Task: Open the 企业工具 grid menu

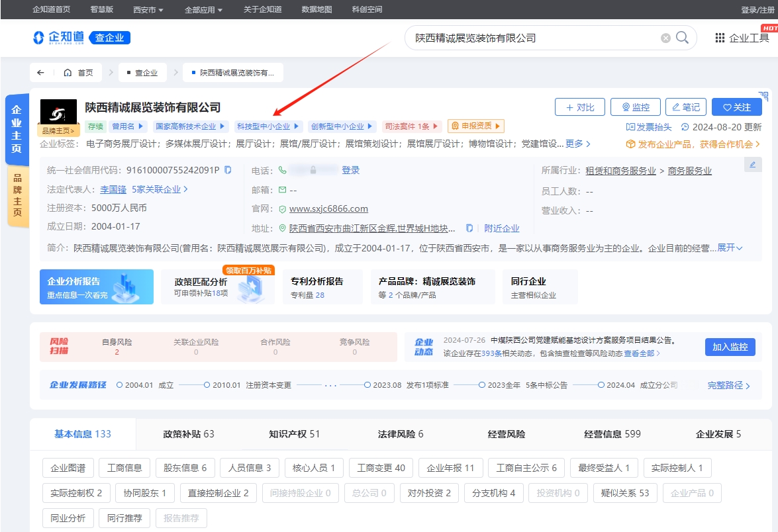Action: point(740,38)
